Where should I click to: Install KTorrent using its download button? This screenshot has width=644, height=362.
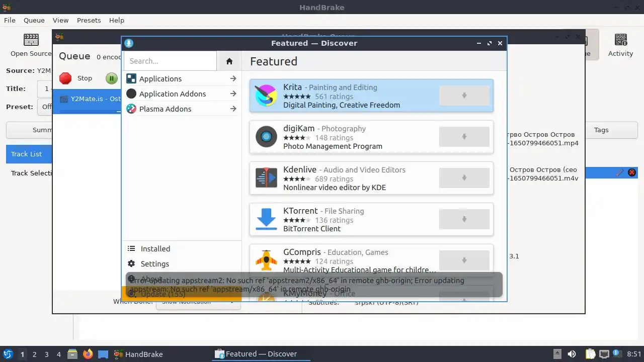(x=464, y=219)
